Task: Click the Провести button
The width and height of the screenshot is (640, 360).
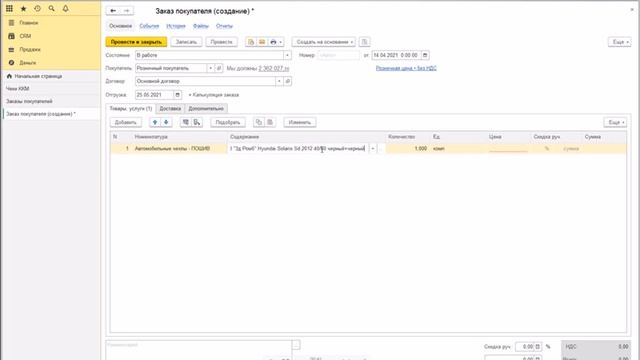Action: tap(222, 42)
